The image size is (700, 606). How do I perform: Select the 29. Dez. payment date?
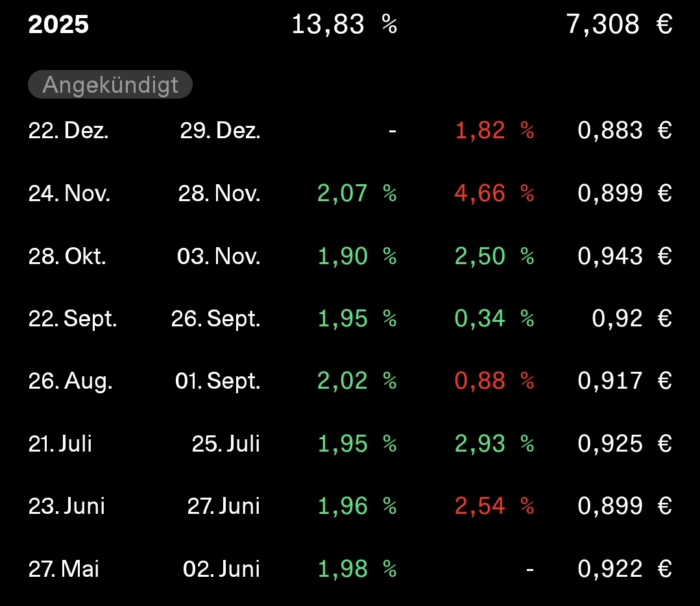click(x=220, y=130)
